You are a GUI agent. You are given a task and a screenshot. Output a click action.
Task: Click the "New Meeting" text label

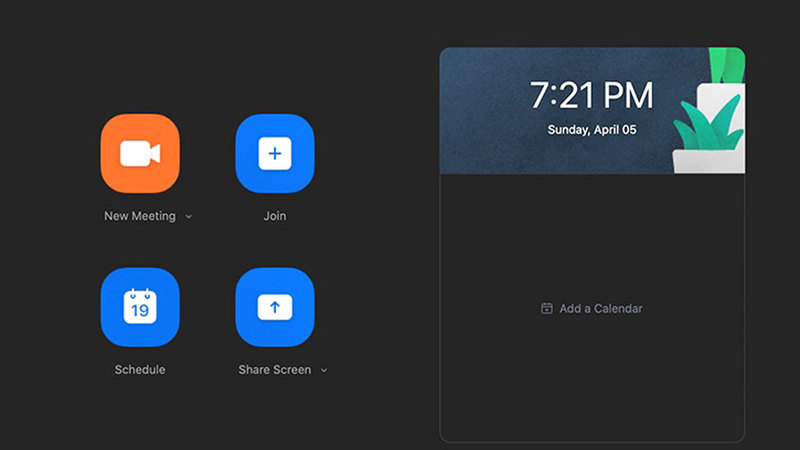[x=139, y=216]
